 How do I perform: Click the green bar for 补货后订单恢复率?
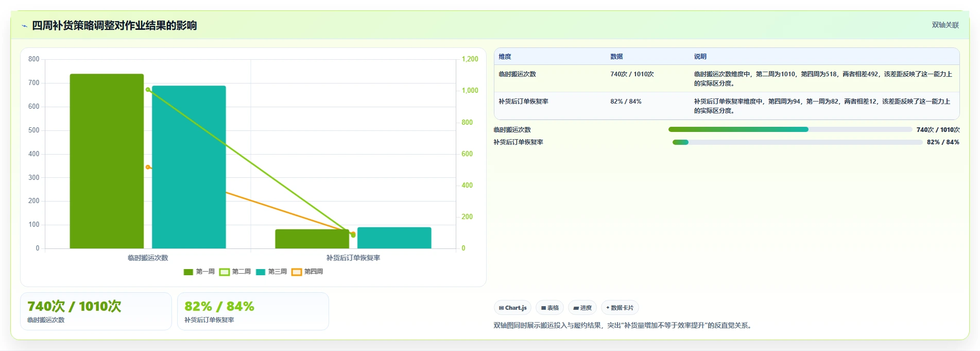(x=312, y=239)
